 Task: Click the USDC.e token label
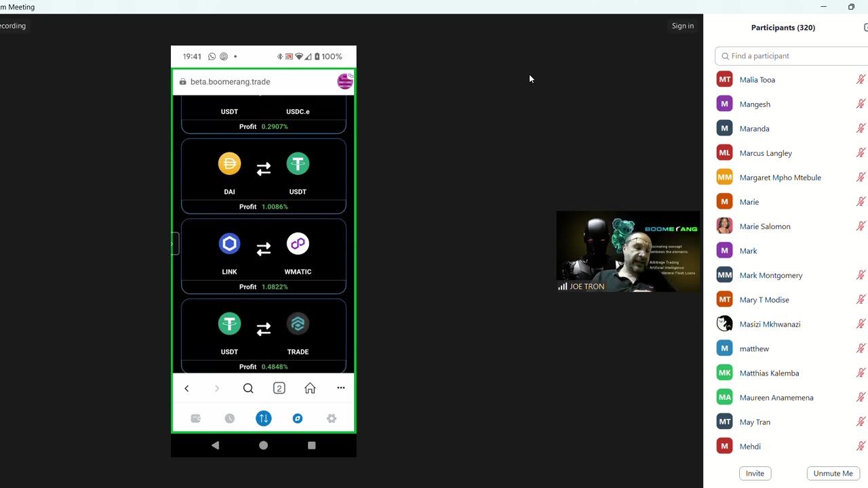coord(298,112)
